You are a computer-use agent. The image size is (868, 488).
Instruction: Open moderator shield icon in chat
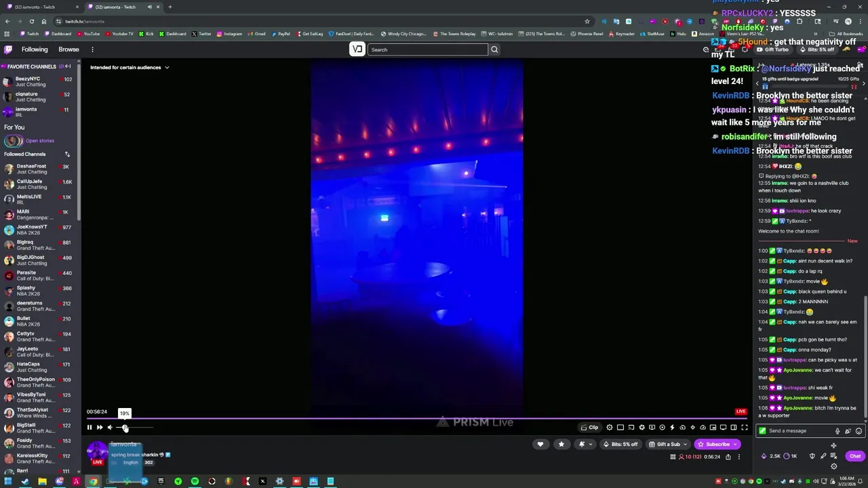click(x=812, y=456)
